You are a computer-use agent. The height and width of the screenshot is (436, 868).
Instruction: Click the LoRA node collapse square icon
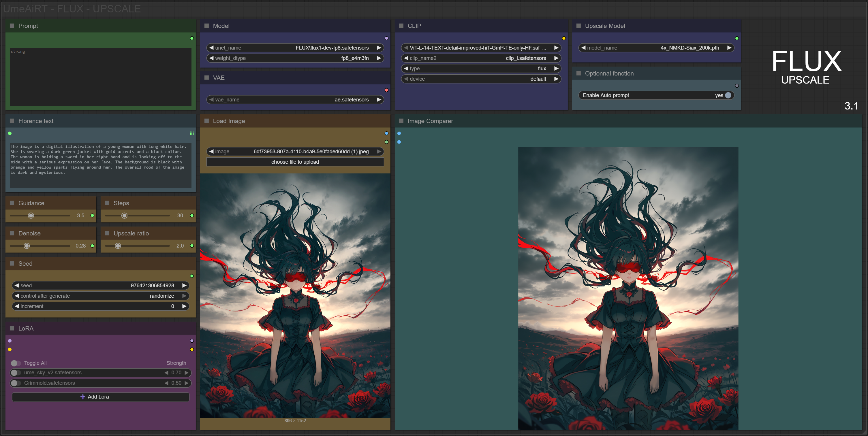[12, 328]
